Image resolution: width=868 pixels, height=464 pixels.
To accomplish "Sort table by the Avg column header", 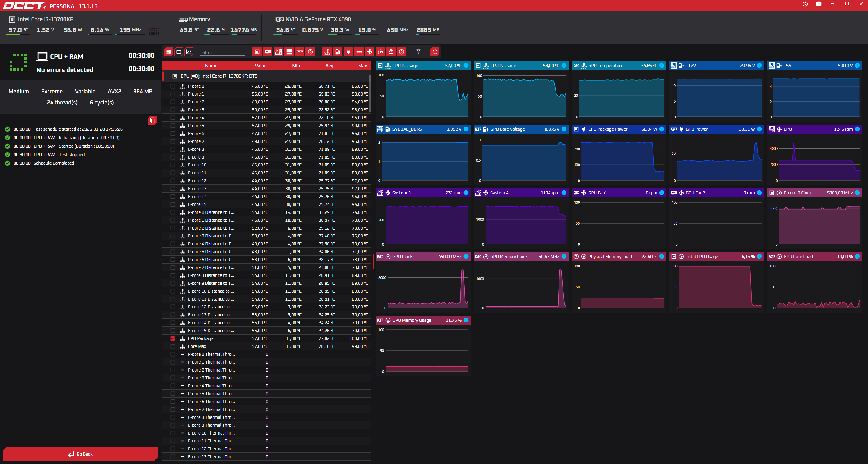I will click(x=329, y=66).
